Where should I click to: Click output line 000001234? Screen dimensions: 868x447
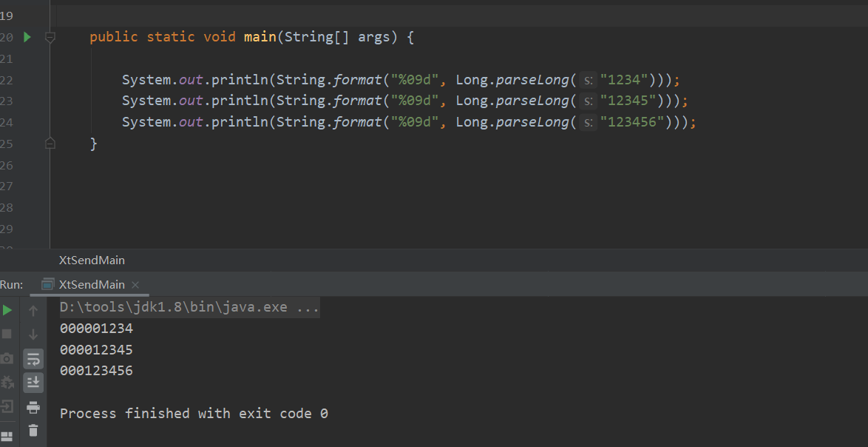[96, 329]
